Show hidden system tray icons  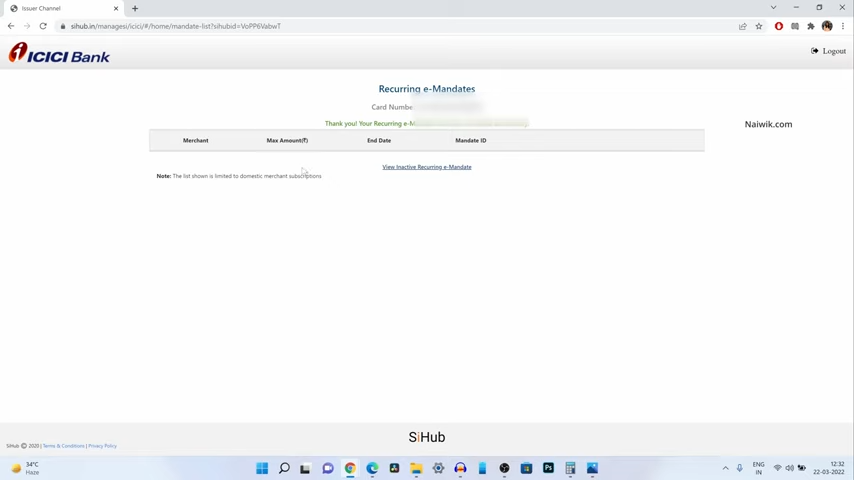726,468
